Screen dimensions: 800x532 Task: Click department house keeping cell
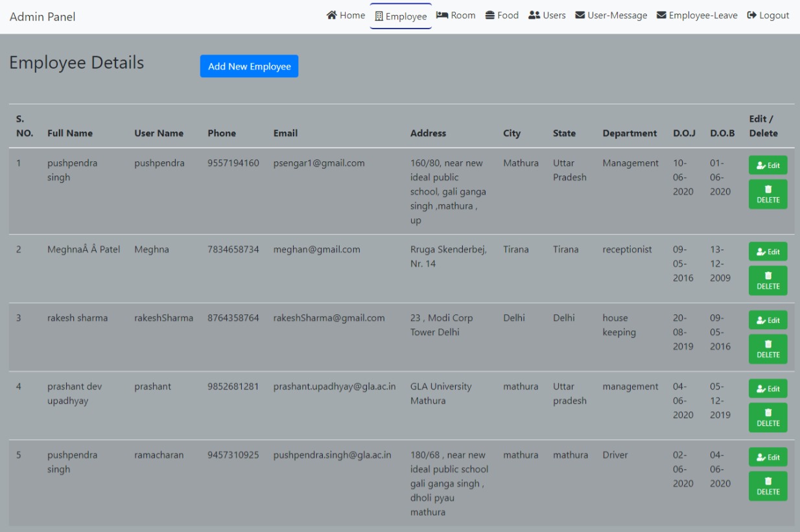coord(619,325)
